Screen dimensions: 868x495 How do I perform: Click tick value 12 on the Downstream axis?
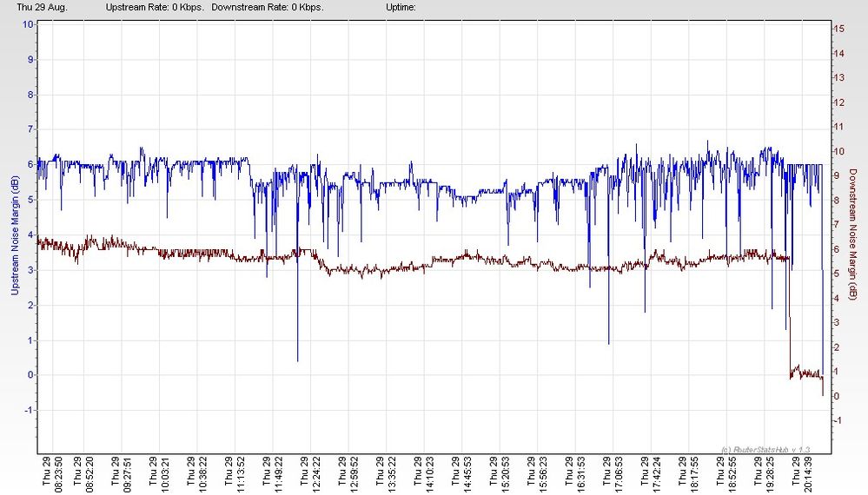coord(839,102)
